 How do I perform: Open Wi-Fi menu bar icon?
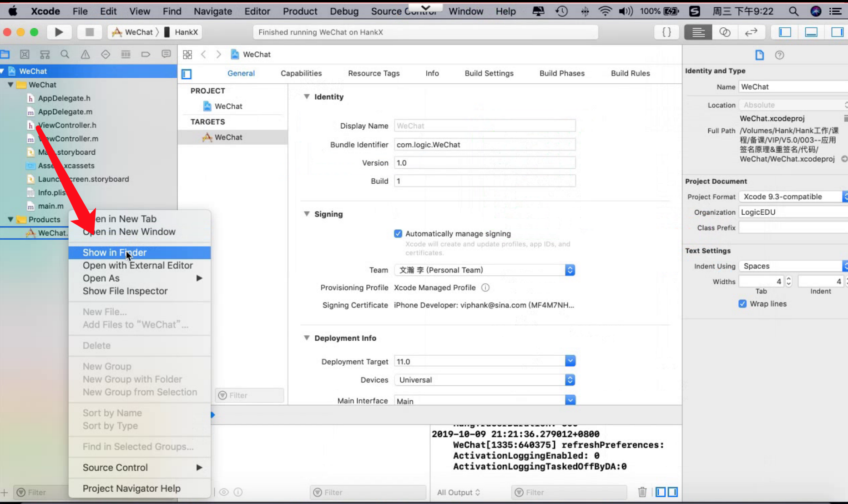(605, 11)
